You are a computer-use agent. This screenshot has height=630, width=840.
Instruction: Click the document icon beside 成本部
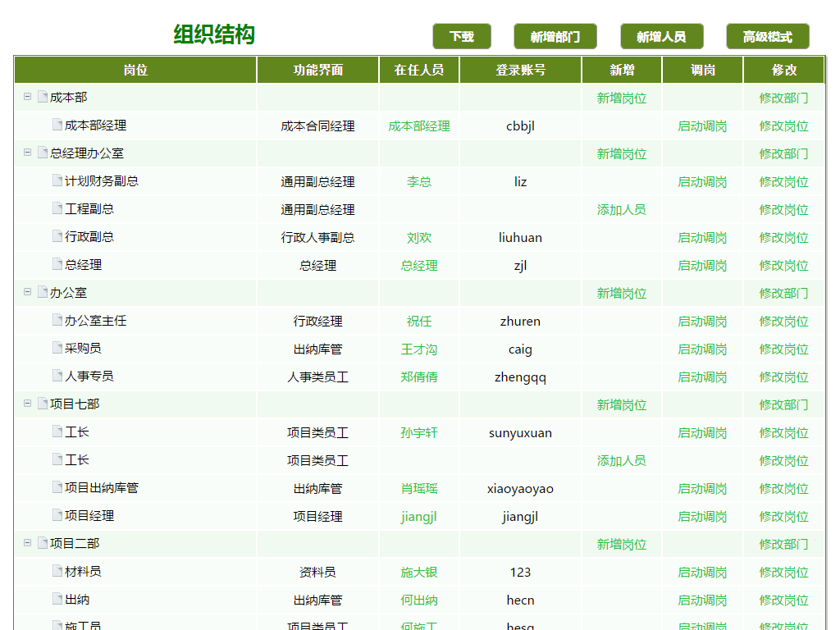point(43,97)
